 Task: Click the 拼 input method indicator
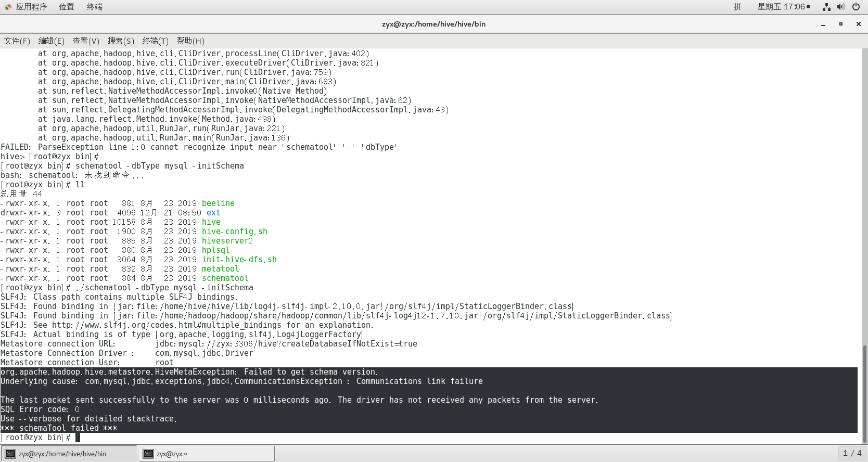click(737, 7)
